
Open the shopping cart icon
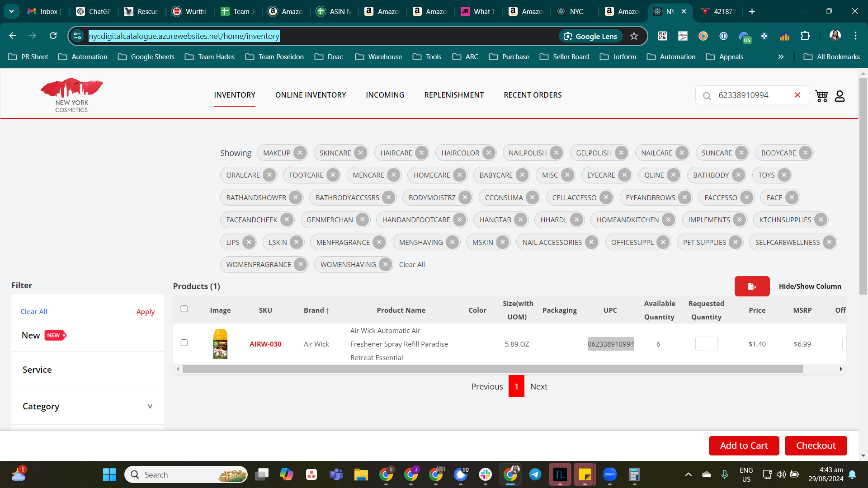click(821, 96)
